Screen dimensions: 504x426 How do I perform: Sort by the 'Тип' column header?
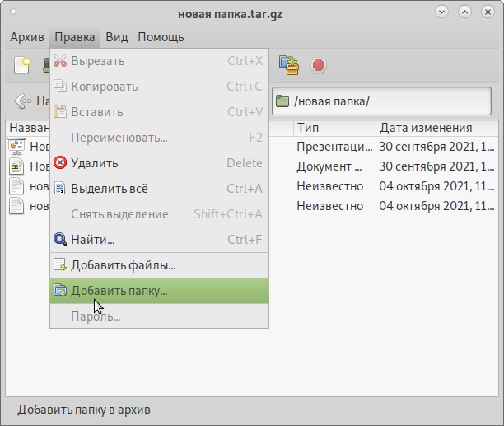[334, 128]
